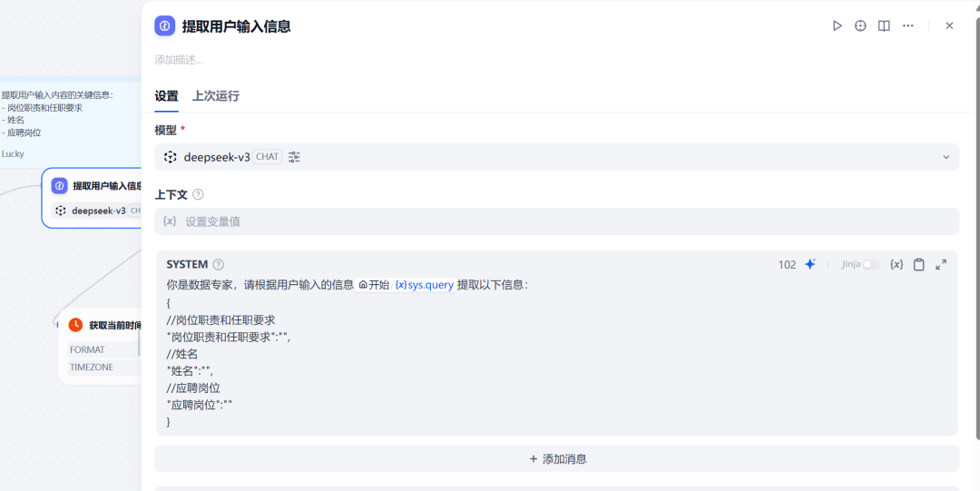Run this step with the play icon

[837, 25]
